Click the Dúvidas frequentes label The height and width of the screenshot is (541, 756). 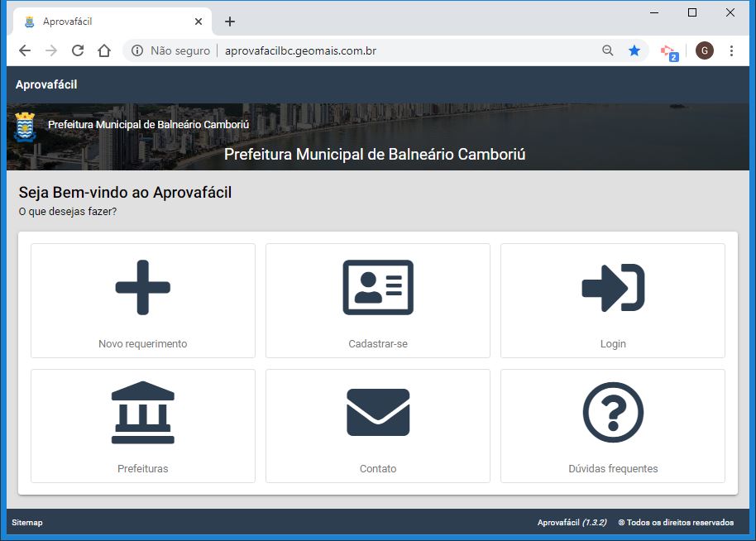[613, 469]
